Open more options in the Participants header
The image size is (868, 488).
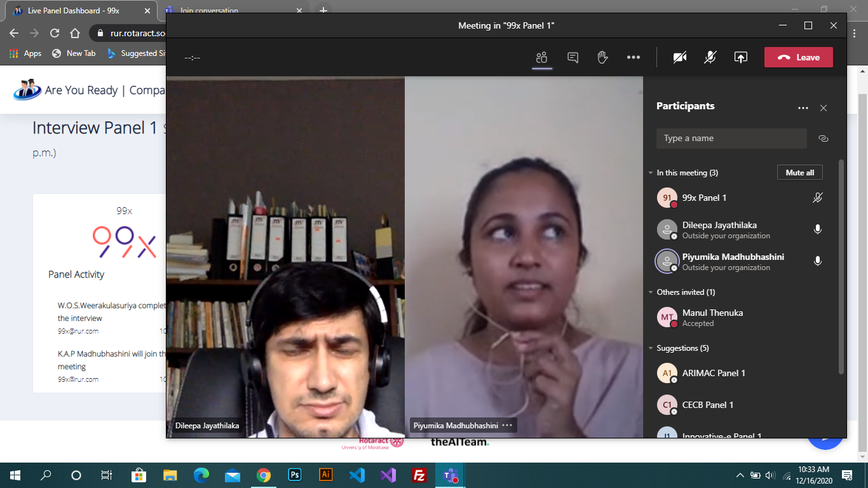tap(803, 108)
